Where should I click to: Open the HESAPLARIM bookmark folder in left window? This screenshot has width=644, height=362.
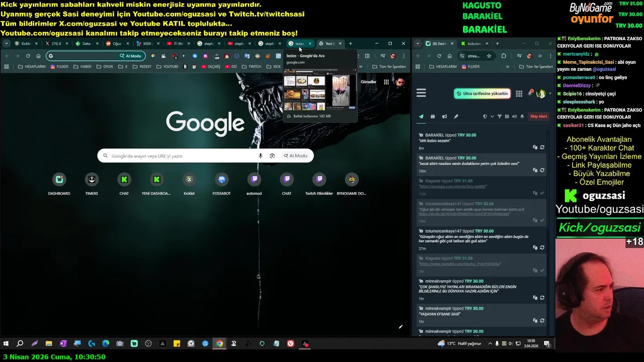pyautogui.click(x=31, y=66)
